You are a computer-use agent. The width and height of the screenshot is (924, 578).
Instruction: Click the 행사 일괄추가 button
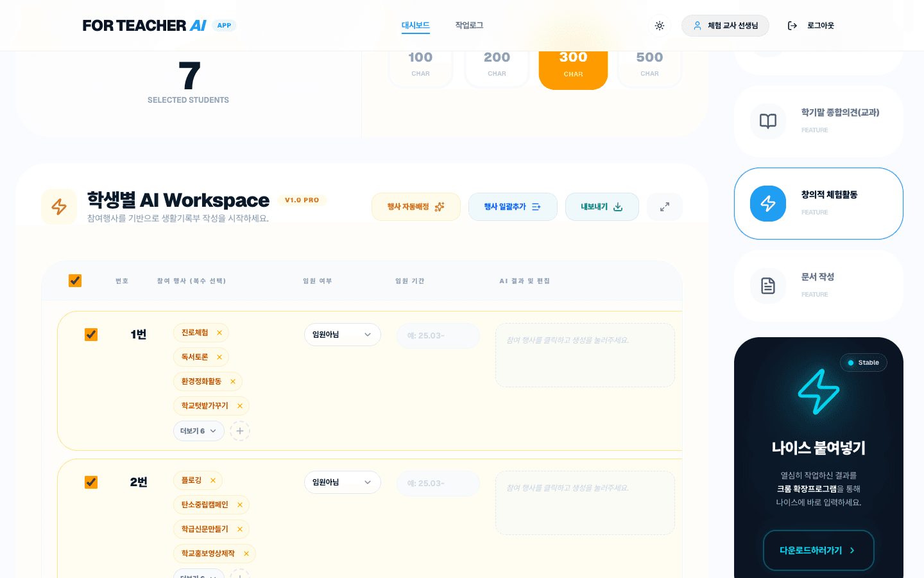513,207
